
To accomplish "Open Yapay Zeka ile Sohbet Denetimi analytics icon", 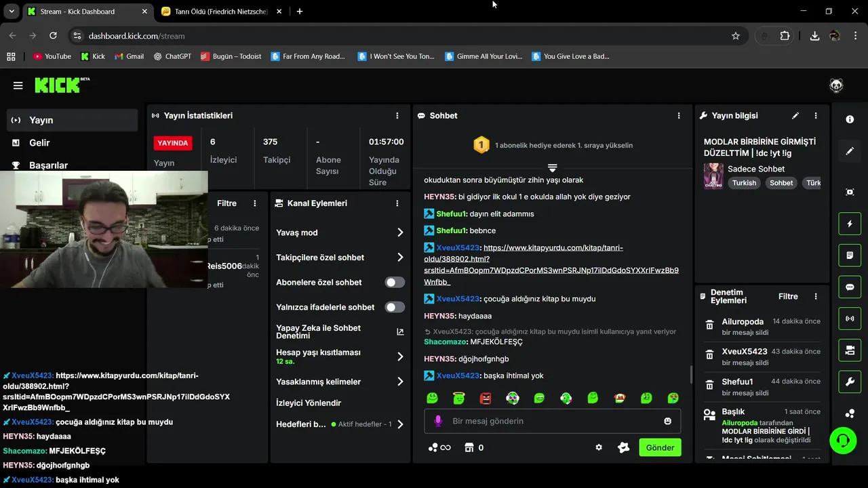I will tap(400, 331).
